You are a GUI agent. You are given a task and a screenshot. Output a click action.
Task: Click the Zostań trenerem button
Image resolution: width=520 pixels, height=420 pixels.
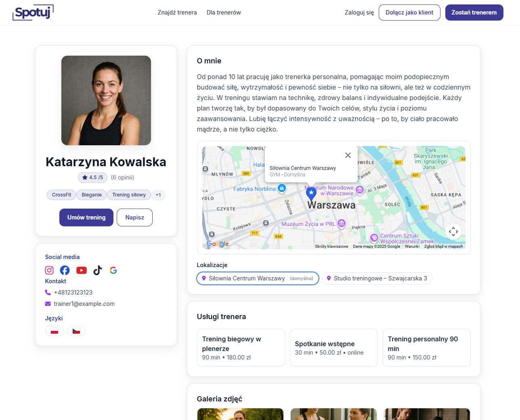pos(474,13)
